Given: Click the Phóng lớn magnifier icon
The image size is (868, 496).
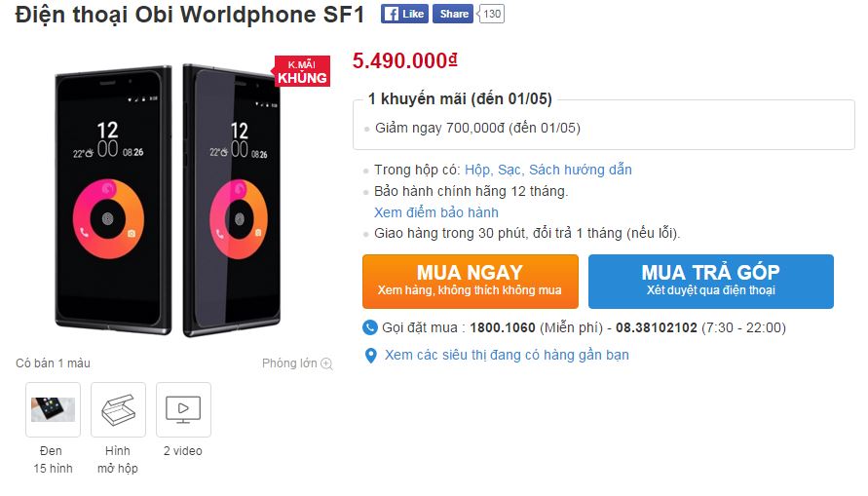Looking at the screenshot, I should tap(326, 364).
